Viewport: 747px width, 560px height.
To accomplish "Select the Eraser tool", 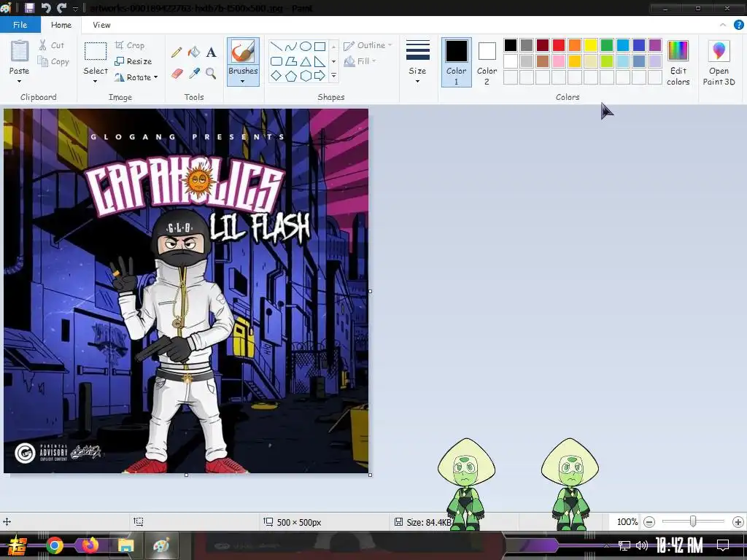I will tap(177, 74).
